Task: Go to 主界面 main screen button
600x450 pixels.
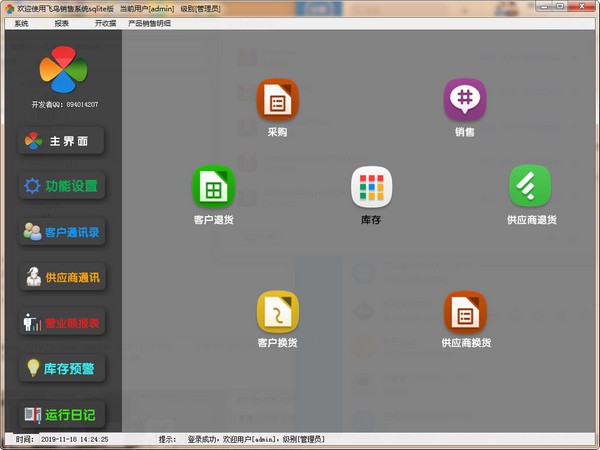Action: point(61,141)
